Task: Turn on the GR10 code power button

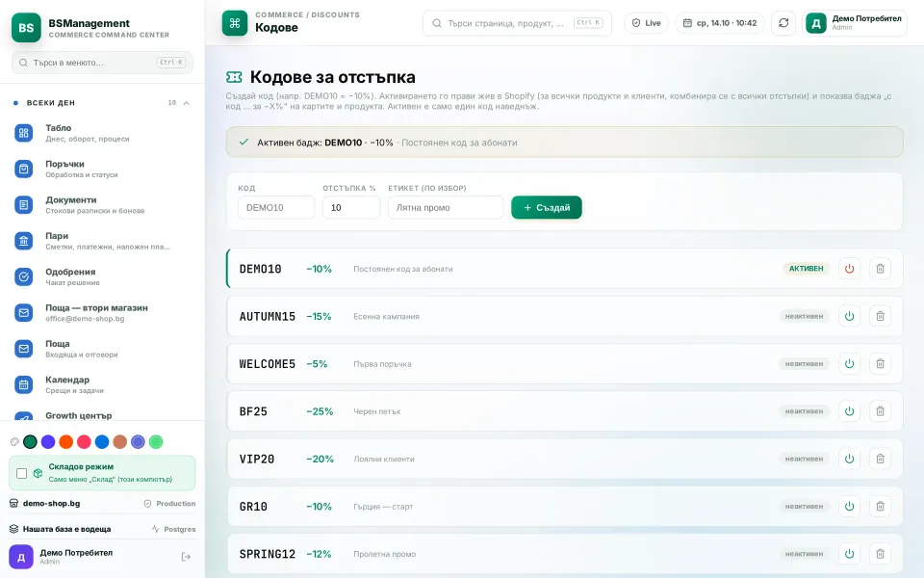Action: tap(849, 506)
